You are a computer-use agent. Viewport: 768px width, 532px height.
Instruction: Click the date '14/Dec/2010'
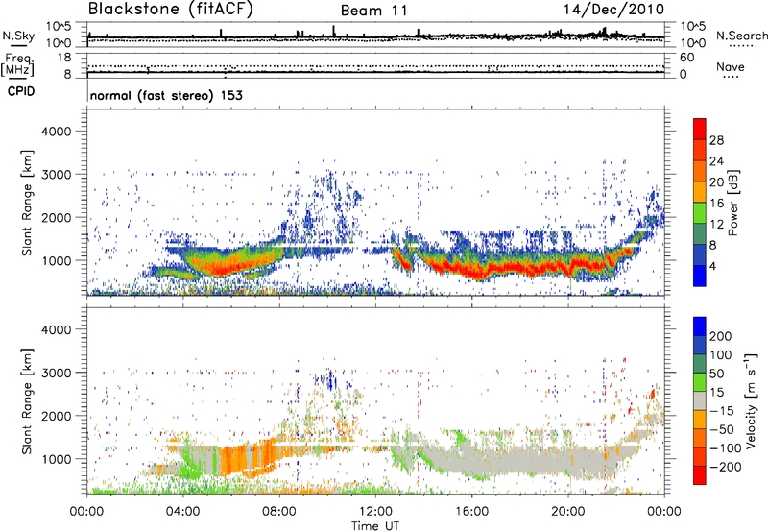coord(613,10)
